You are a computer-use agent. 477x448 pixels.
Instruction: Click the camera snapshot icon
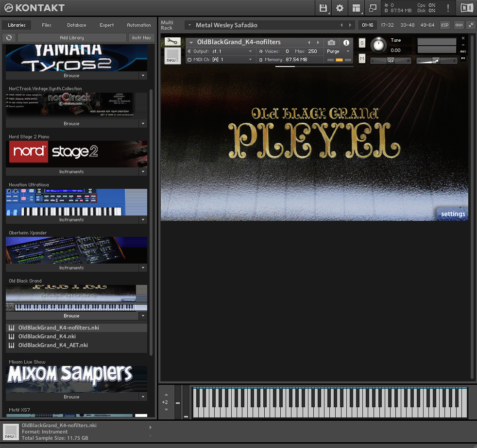pos(332,43)
